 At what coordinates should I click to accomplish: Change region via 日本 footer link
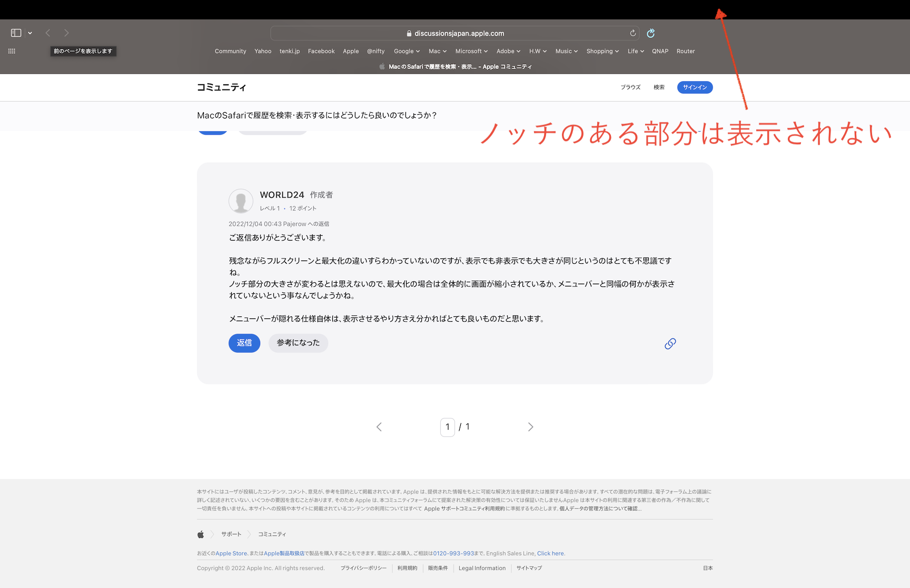[x=708, y=568]
